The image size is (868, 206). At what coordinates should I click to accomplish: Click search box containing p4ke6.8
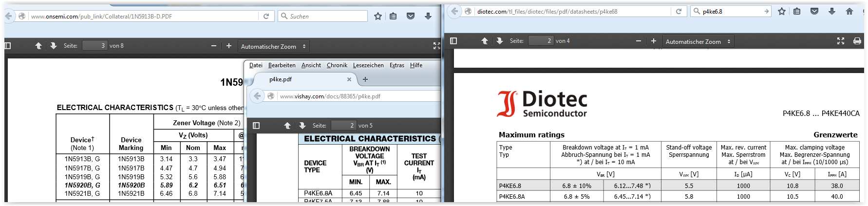coord(731,11)
